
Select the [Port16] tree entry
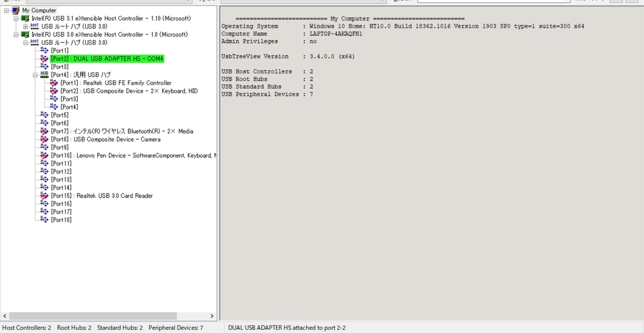pyautogui.click(x=61, y=204)
